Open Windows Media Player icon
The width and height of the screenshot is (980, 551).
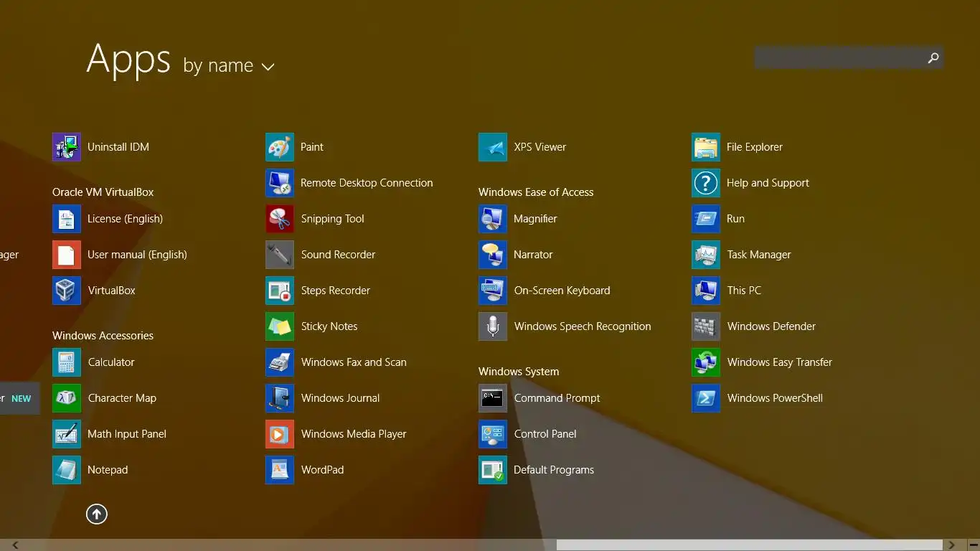coord(280,434)
